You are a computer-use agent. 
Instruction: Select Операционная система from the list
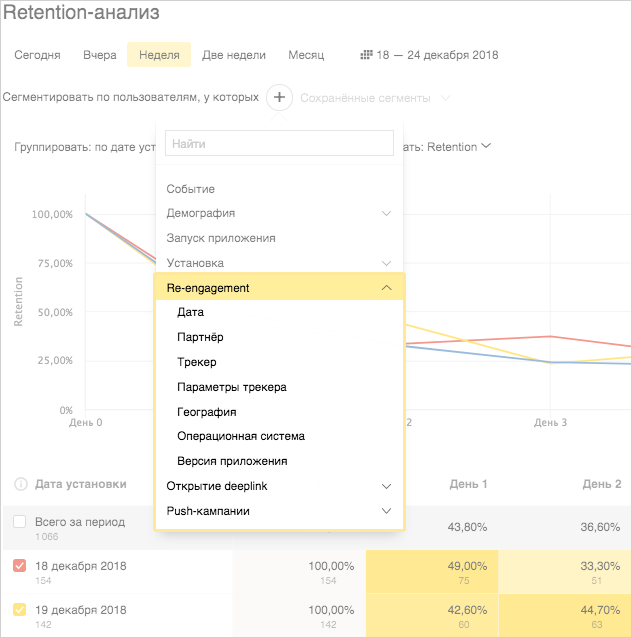[x=240, y=436]
